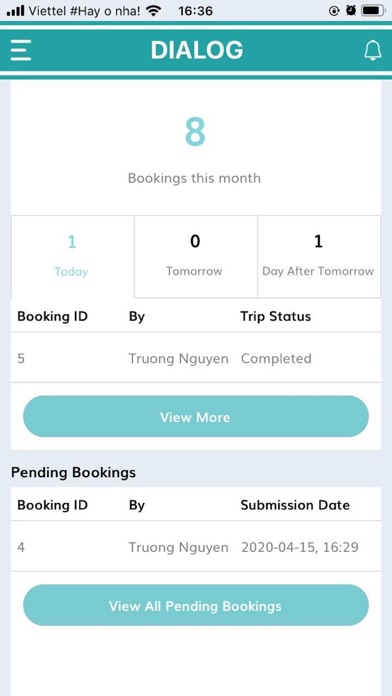Image resolution: width=392 pixels, height=696 pixels.
Task: Tap the 16:36 clock in status bar
Action: (195, 11)
